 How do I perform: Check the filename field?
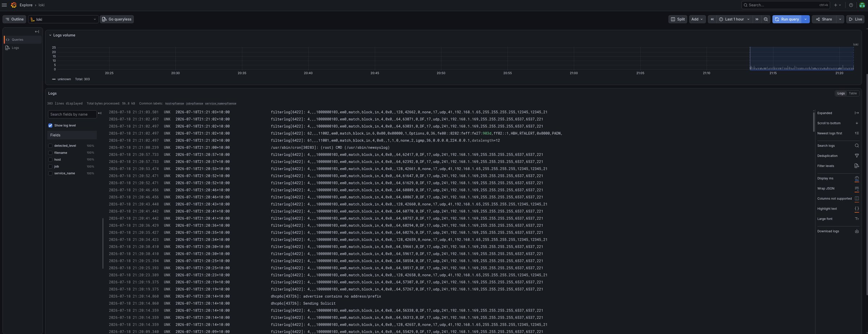coord(50,153)
